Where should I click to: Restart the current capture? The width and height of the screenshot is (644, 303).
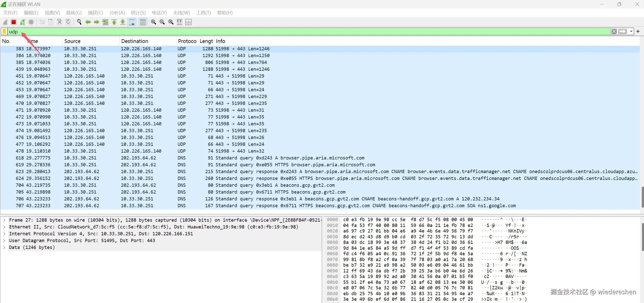tap(22, 22)
